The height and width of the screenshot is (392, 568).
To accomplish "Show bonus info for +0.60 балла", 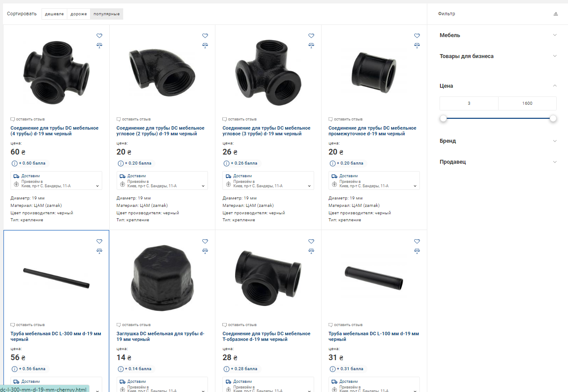I will pyautogui.click(x=14, y=163).
